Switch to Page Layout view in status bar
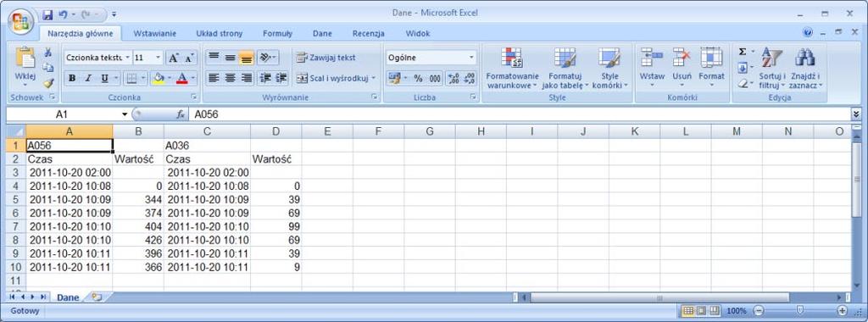Screen dimensions: 868x322 pos(702,311)
